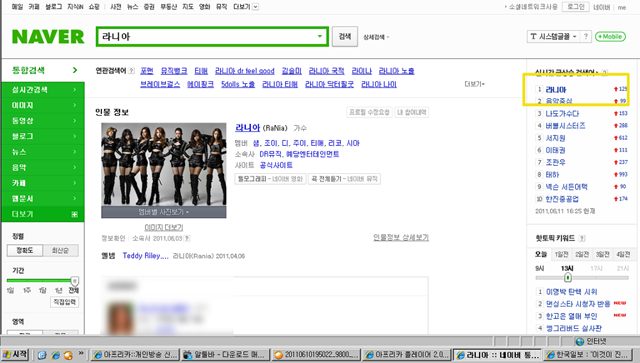Switch hot topics to the 오늘 tab
This screenshot has width=640, height=363.
tap(541, 254)
